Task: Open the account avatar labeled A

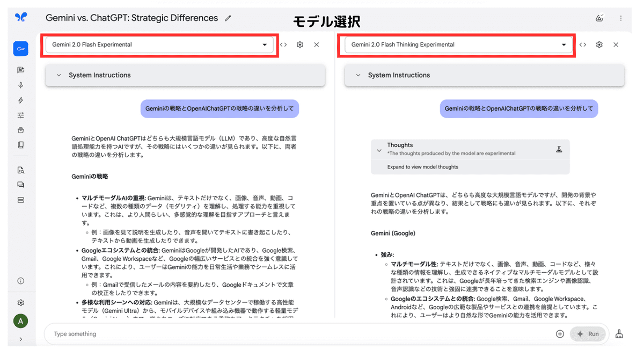Action: [21, 322]
